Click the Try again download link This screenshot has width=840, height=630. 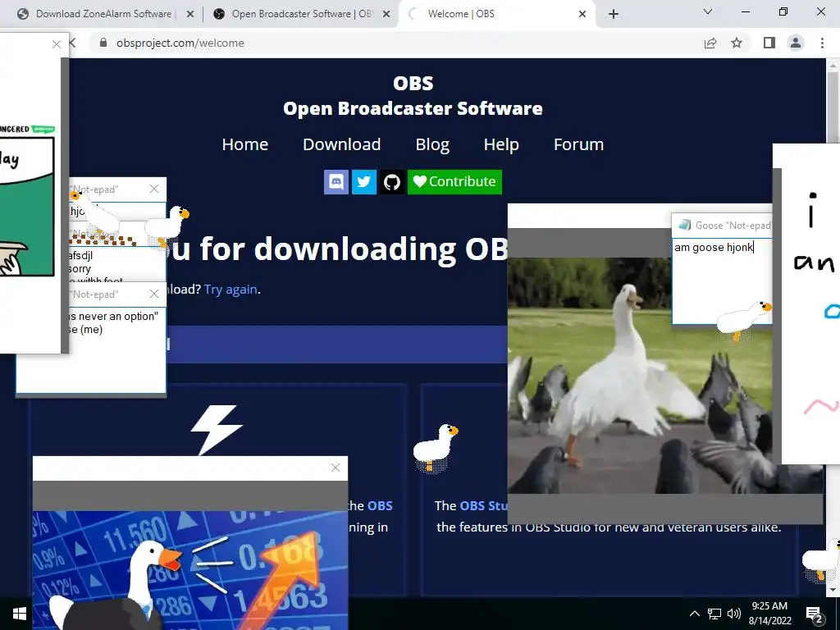(231, 290)
